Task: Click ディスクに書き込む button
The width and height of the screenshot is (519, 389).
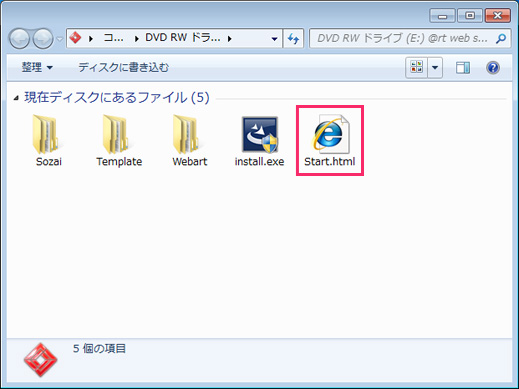Action: point(124,68)
